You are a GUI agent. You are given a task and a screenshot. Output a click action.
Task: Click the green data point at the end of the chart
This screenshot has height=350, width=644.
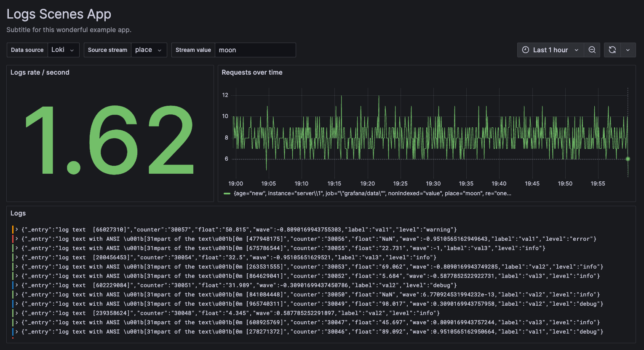pos(628,159)
